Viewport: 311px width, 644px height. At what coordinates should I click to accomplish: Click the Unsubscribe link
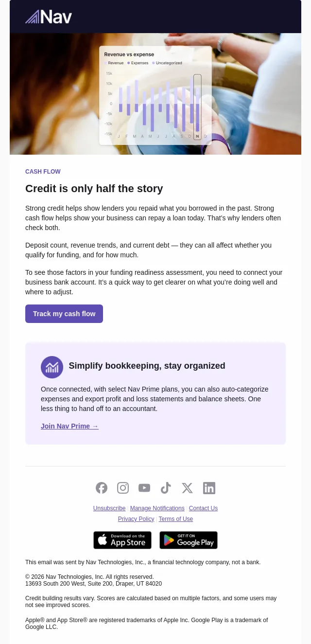point(109,508)
